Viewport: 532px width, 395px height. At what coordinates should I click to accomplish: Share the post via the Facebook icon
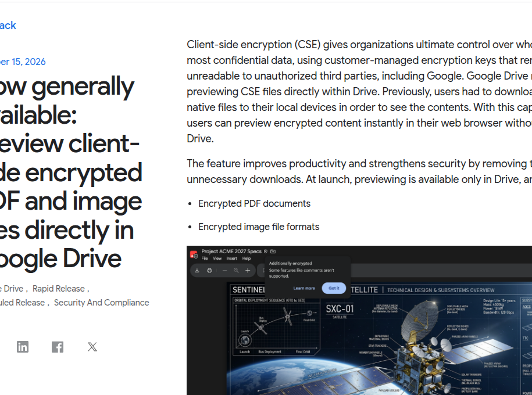58,347
